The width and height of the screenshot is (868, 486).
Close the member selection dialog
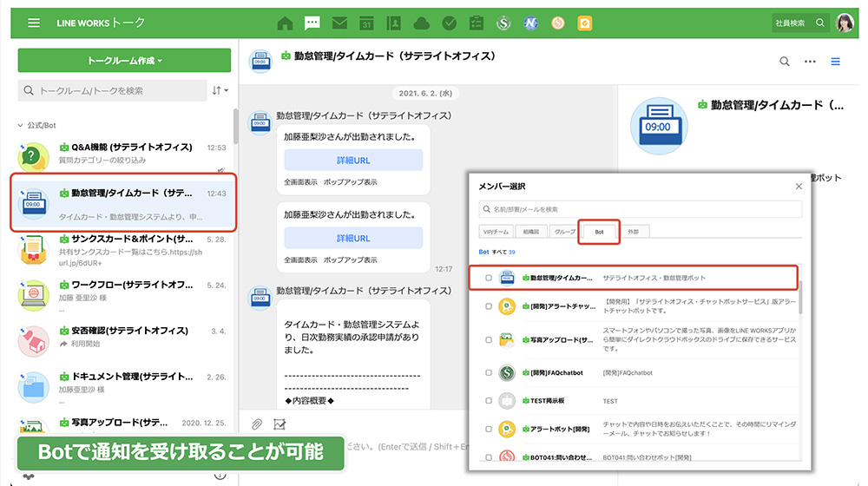pos(799,187)
